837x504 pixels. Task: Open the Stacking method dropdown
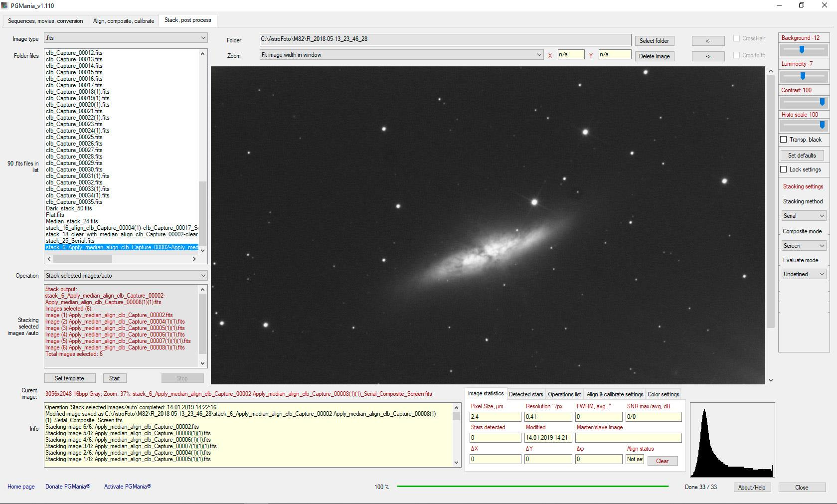(x=804, y=216)
